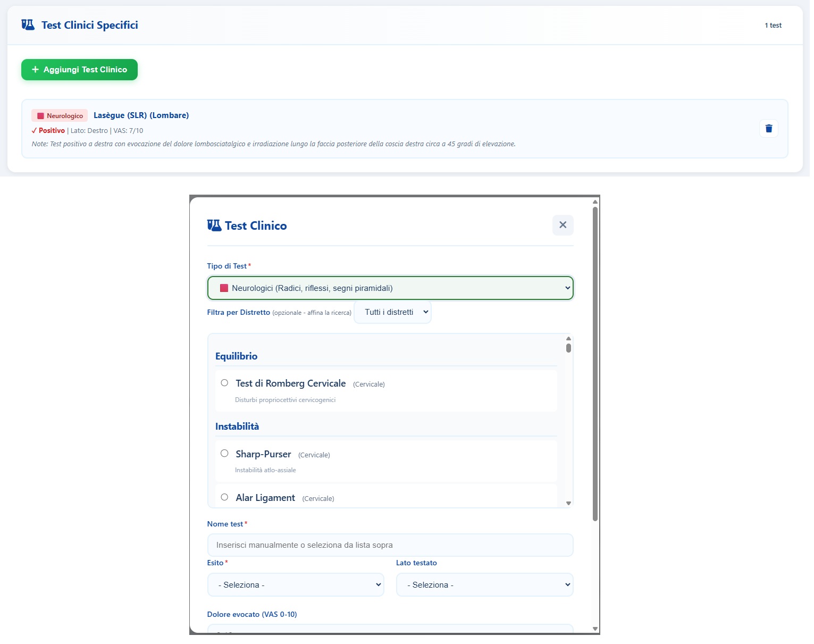Click the Instabilità section heading
Screen dimensions: 814x644
pos(237,426)
